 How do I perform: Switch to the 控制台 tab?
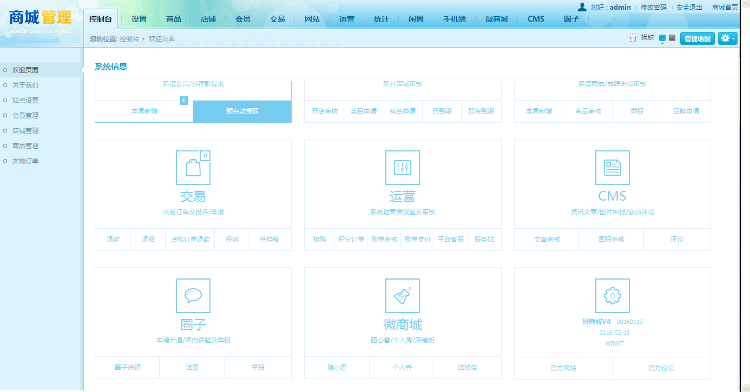100,19
